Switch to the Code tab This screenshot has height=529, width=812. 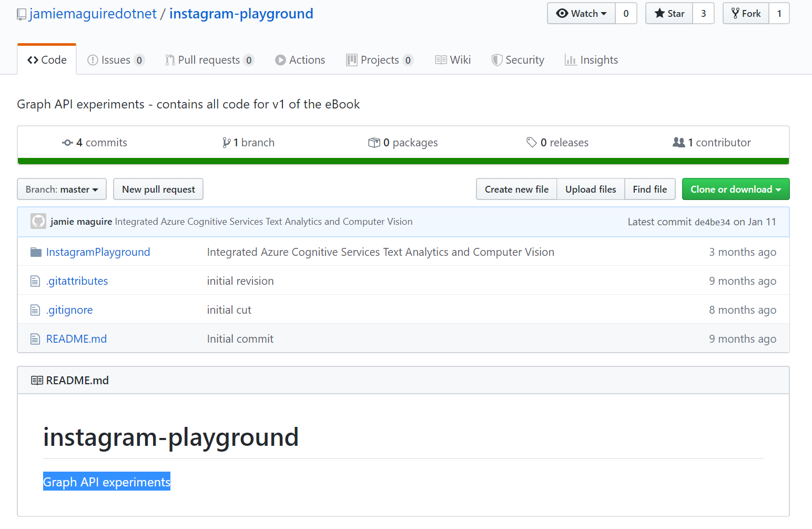coord(47,60)
